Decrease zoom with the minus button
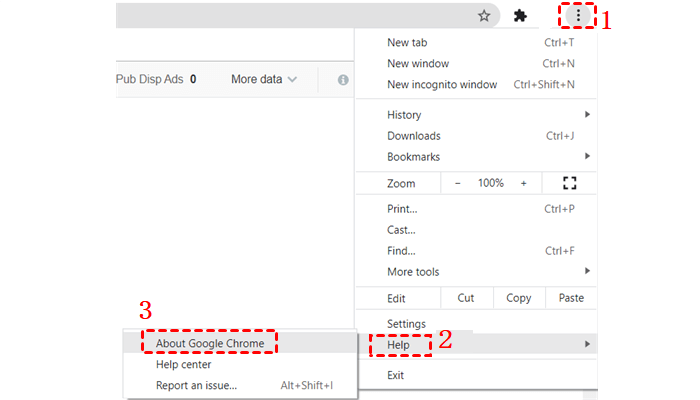This screenshot has width=700, height=400. (458, 183)
